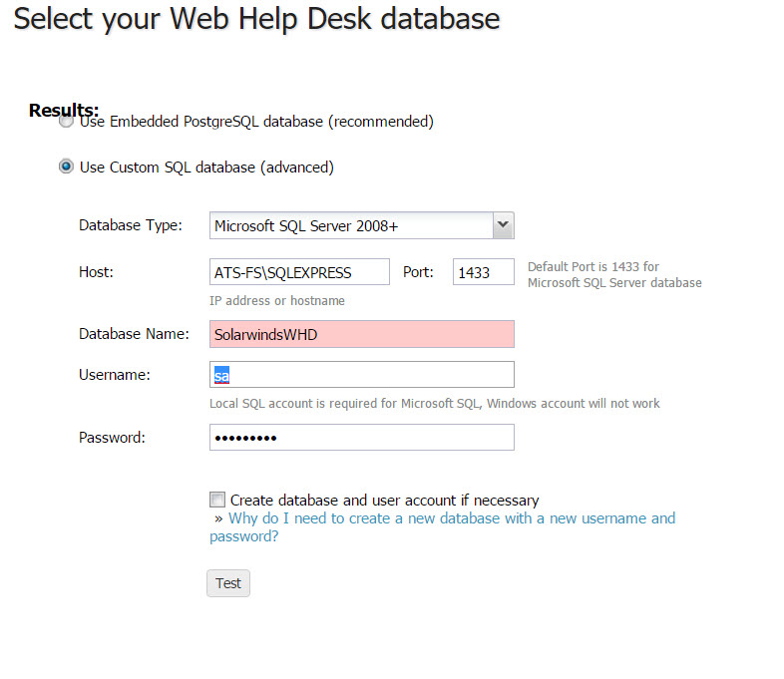Select Use Custom SQL database radio button
The width and height of the screenshot is (784, 679).
click(67, 167)
